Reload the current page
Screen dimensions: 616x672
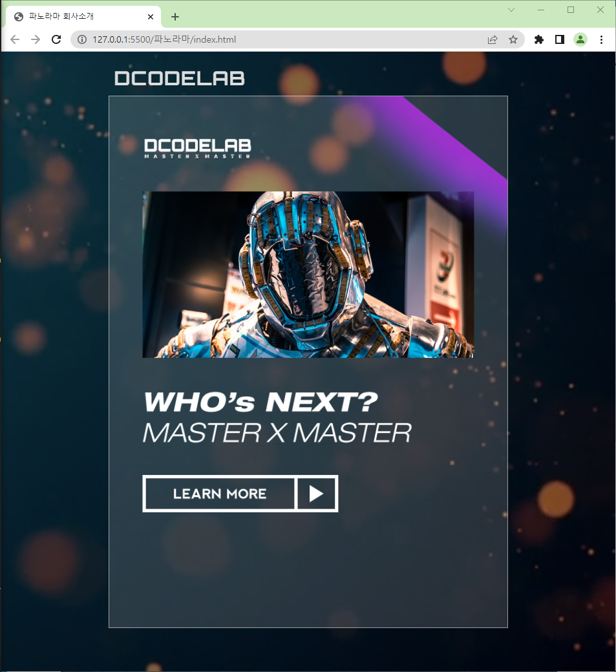point(56,39)
